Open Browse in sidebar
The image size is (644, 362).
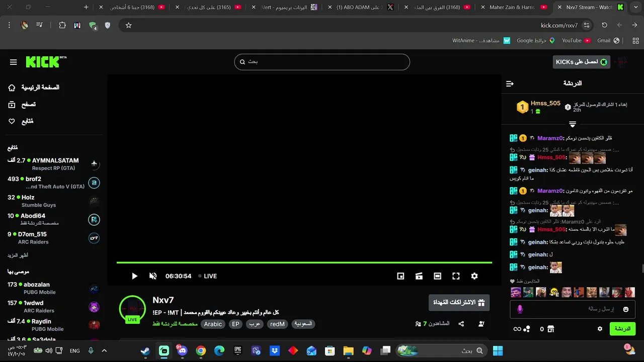click(x=22, y=105)
